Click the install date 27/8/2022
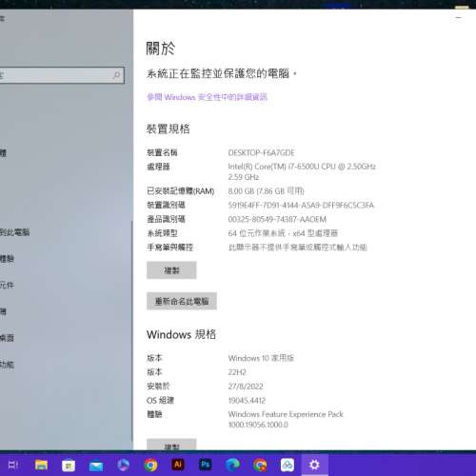 (x=246, y=387)
